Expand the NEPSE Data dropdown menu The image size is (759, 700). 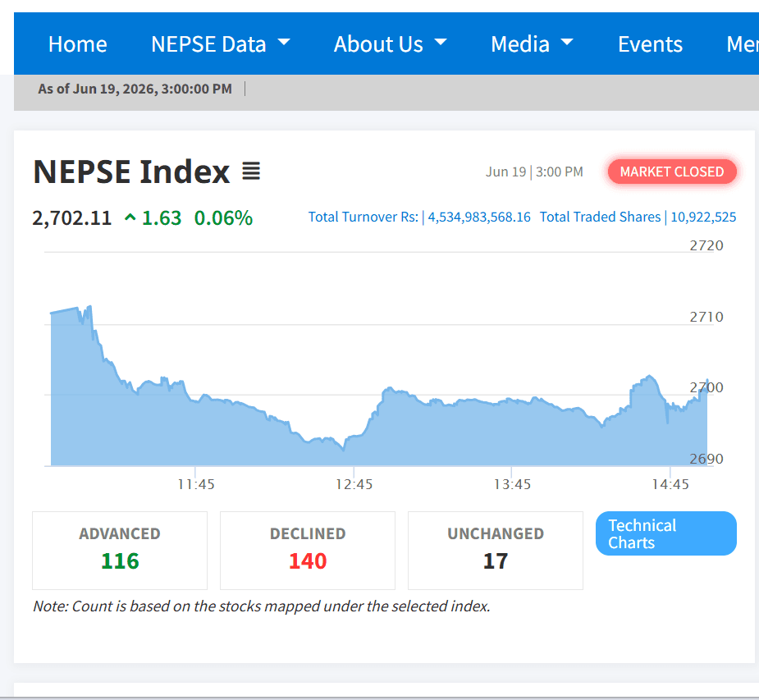click(x=221, y=44)
